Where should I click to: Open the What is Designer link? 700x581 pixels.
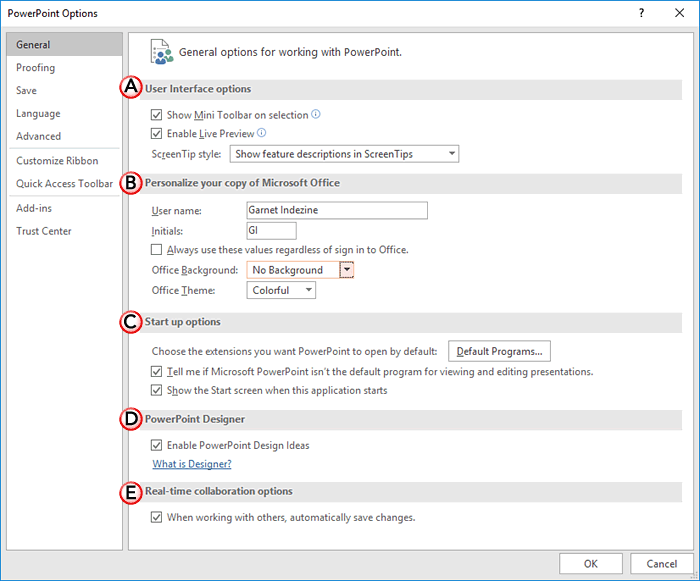pyautogui.click(x=192, y=464)
